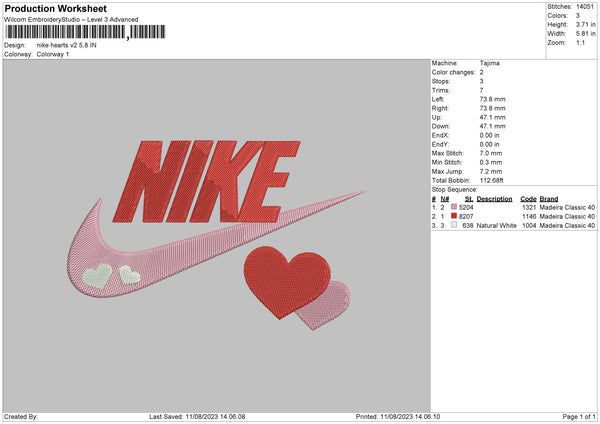Click the Stitches count 14051
Image resolution: width=600 pixels, height=424 pixels.
(x=585, y=8)
